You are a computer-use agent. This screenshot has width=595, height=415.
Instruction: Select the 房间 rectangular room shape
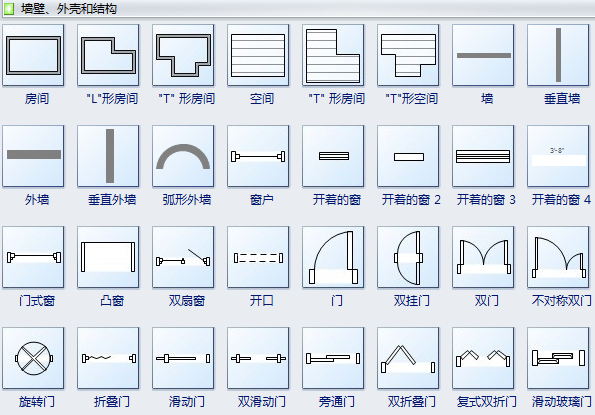point(33,55)
